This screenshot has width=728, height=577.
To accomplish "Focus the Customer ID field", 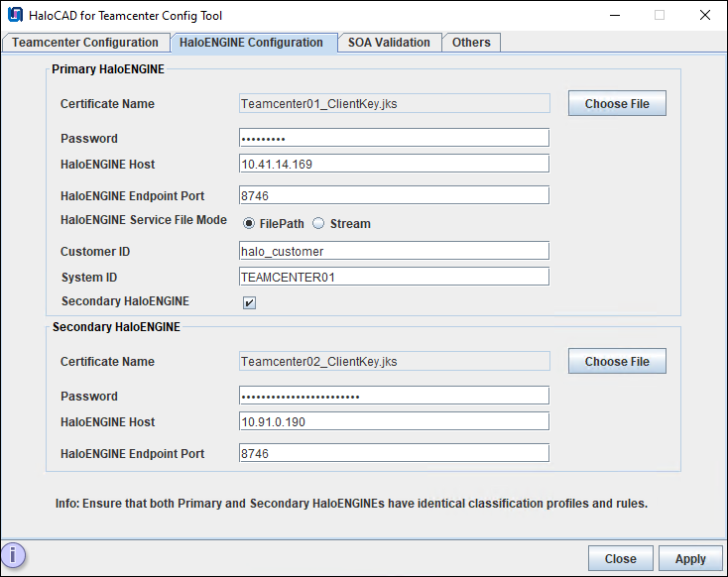I will coord(394,251).
